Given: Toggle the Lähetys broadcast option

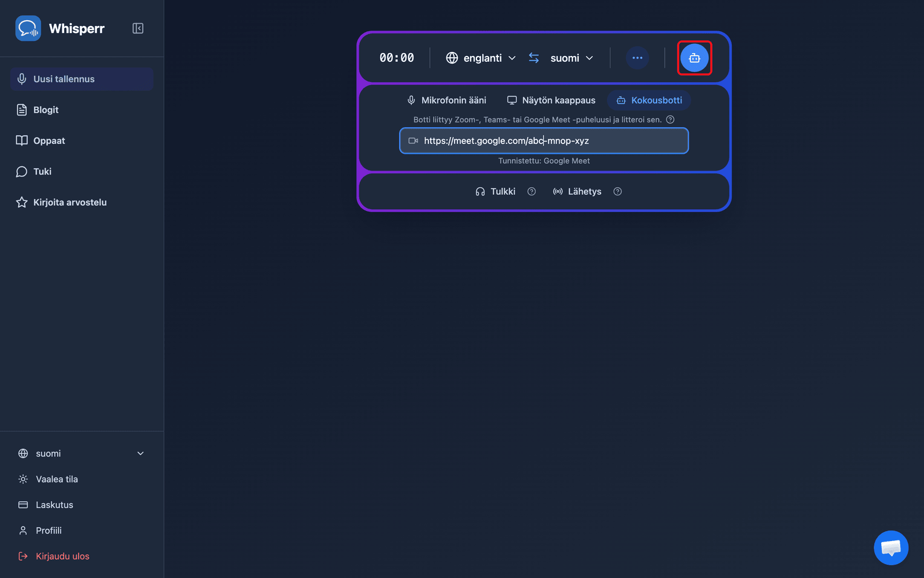Looking at the screenshot, I should (x=577, y=191).
